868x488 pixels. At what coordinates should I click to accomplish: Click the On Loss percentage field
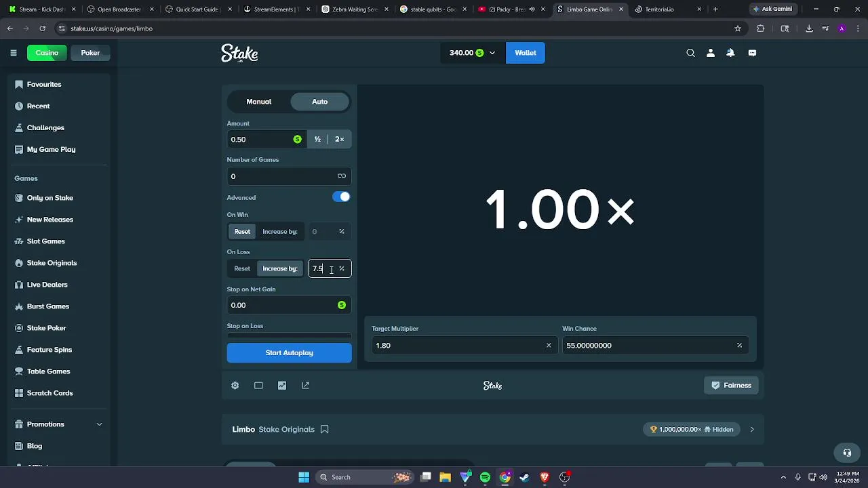pos(330,268)
